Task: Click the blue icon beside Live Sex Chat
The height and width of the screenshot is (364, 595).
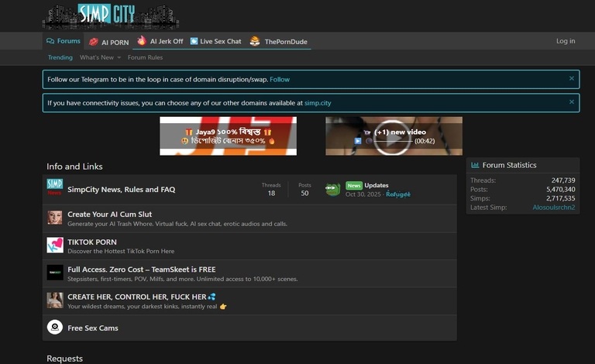Action: pos(194,41)
